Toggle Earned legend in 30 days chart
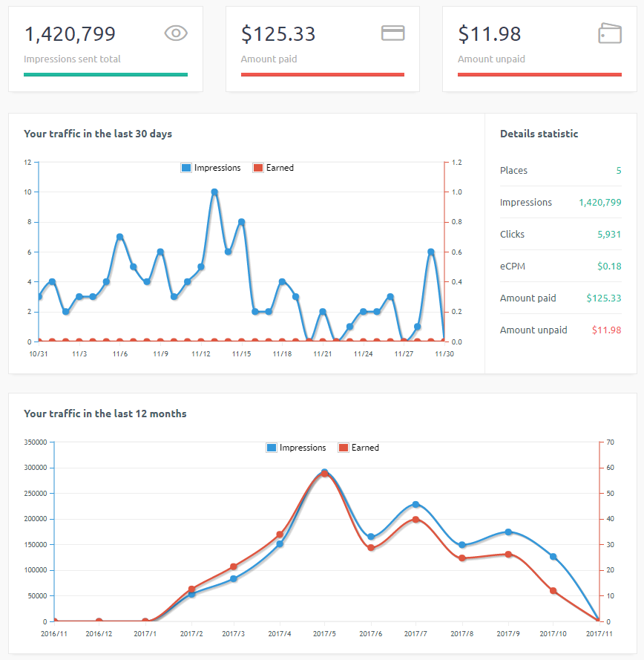The image size is (644, 660). coord(273,168)
